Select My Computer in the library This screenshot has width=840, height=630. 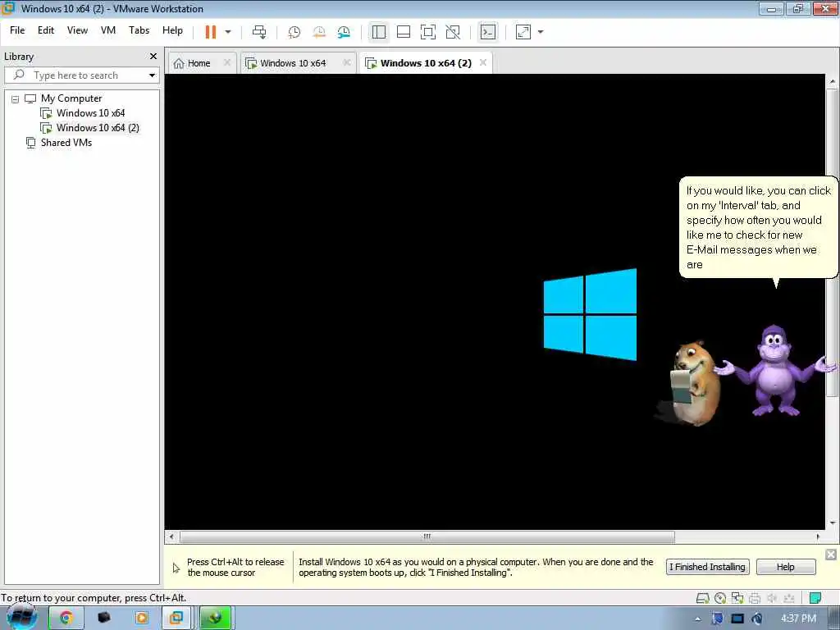[71, 98]
